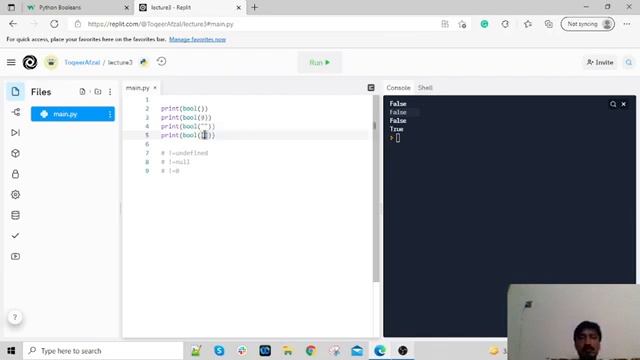Click the Python language icon beside lecture3
This screenshot has height=360, width=640.
tap(144, 62)
